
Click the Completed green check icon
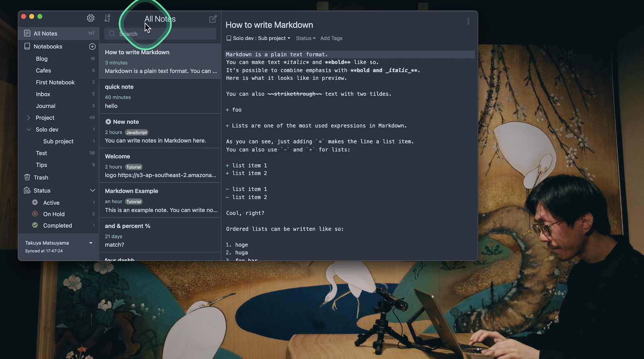click(x=35, y=225)
